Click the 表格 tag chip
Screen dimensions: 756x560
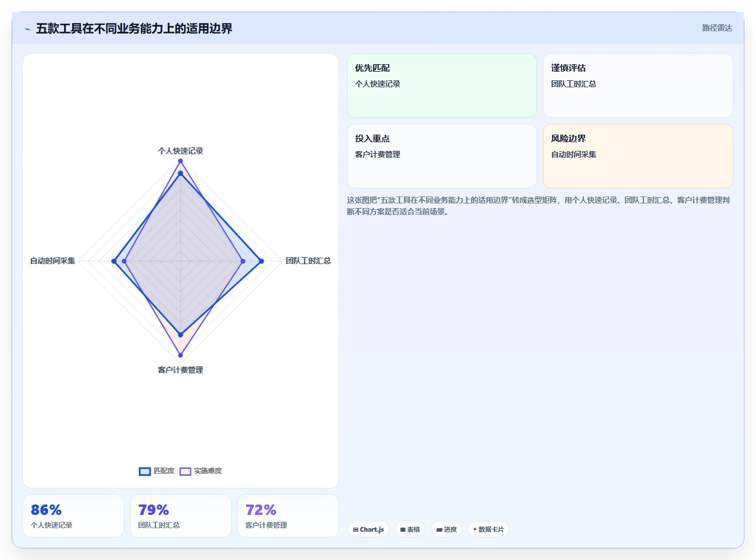pyautogui.click(x=410, y=529)
